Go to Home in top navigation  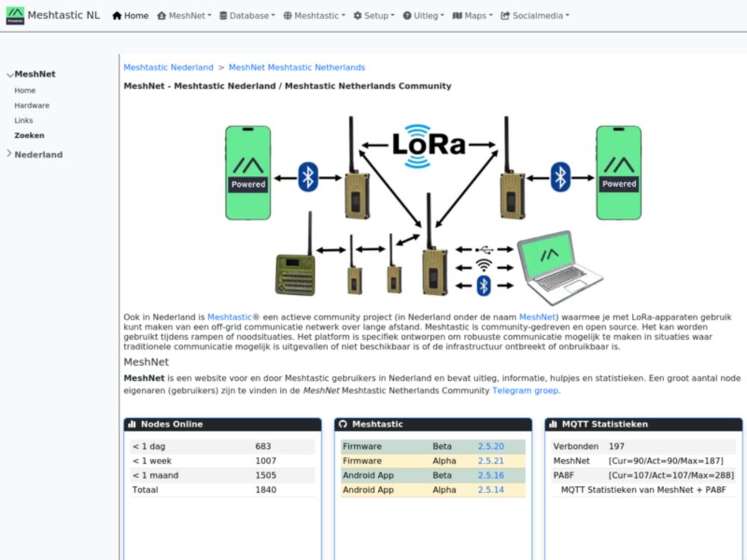(131, 16)
